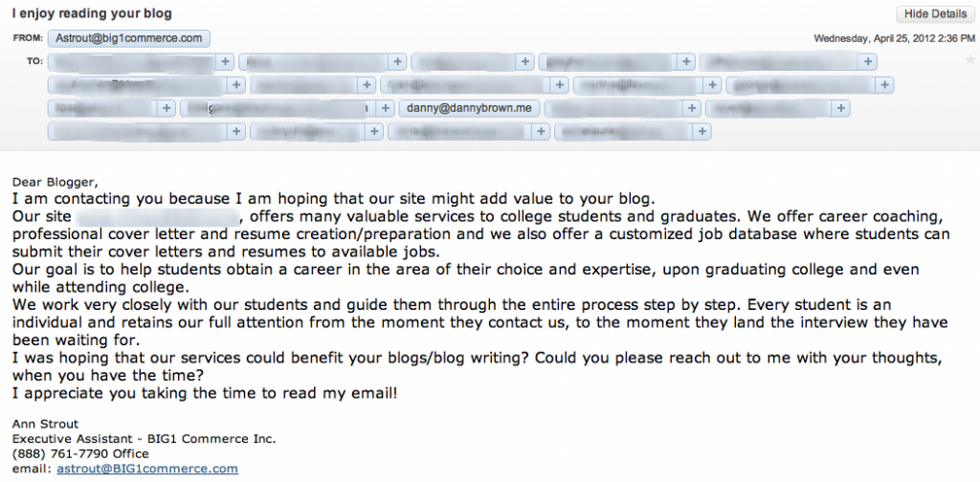
Task: Click the plus icon of the recipient right after danny@dannybrown.me
Action: (x=691, y=108)
